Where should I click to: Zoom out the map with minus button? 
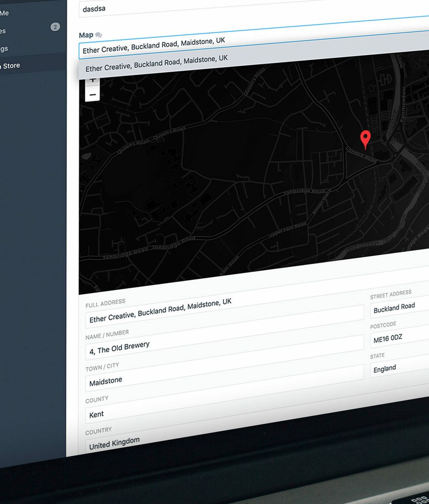pos(93,94)
